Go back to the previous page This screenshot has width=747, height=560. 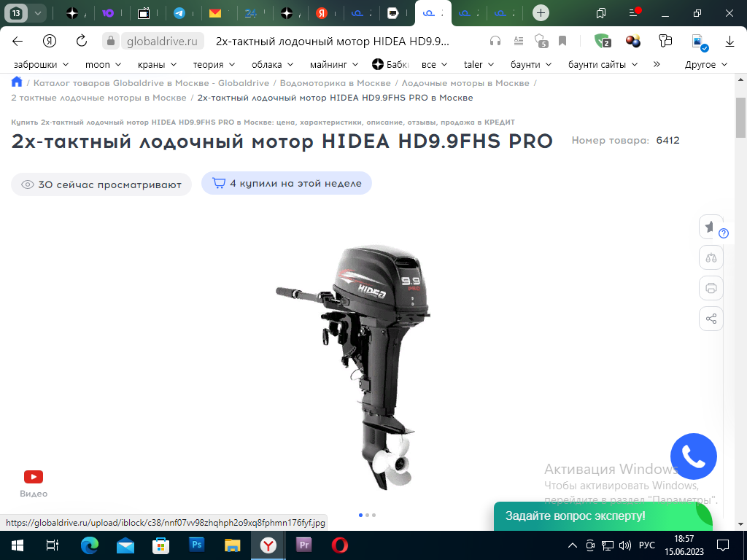click(18, 41)
